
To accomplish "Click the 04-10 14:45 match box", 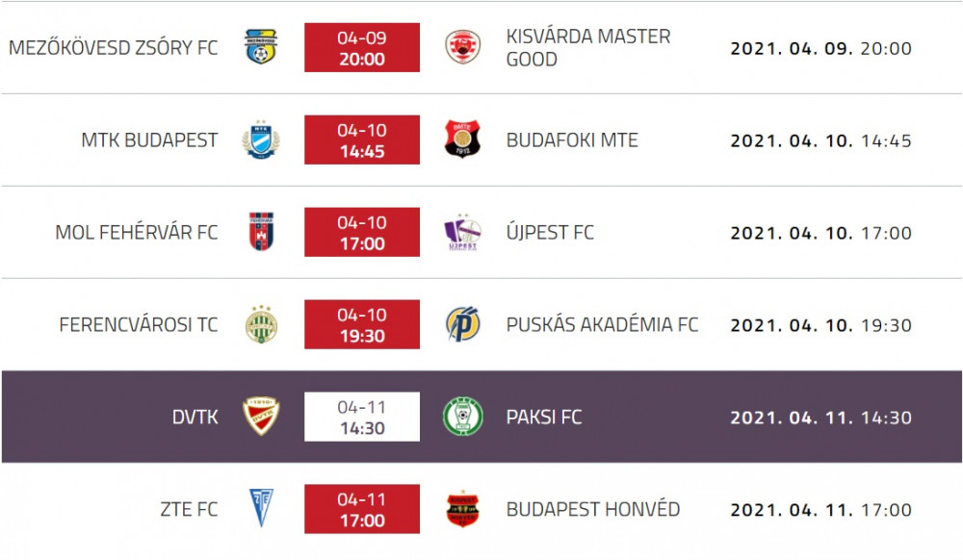I will tap(362, 140).
